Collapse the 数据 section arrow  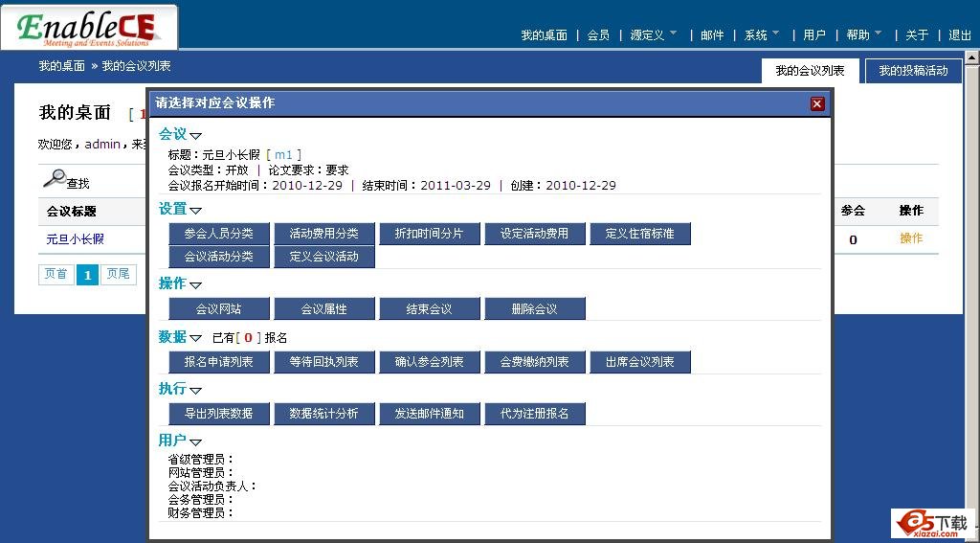tap(195, 338)
